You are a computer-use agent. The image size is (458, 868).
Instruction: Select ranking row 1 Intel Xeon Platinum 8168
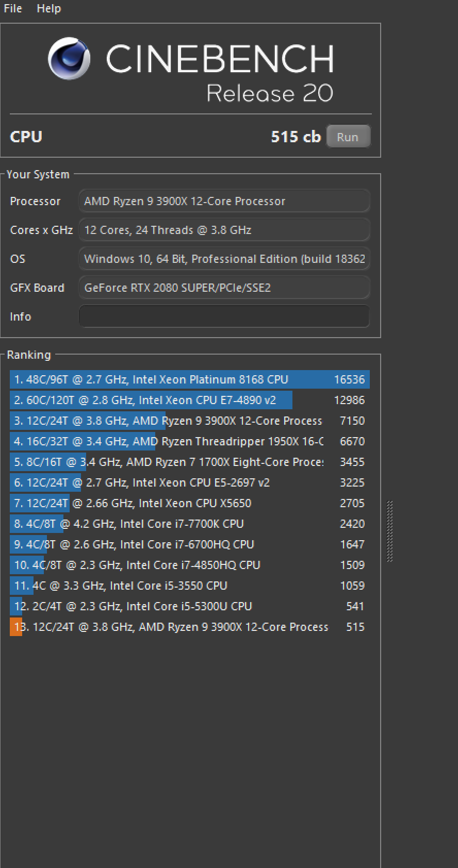click(x=190, y=379)
